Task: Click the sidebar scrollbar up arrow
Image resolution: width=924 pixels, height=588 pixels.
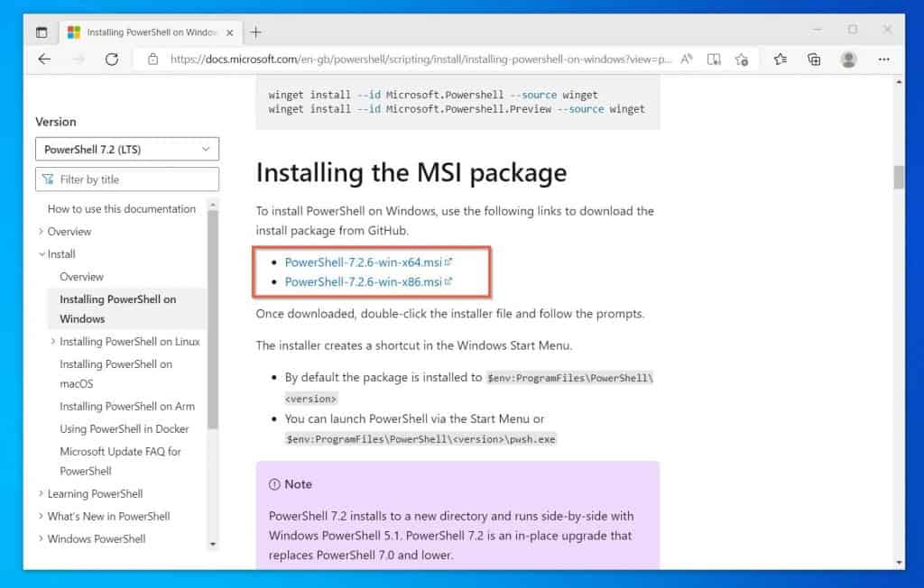Action: pyautogui.click(x=213, y=205)
